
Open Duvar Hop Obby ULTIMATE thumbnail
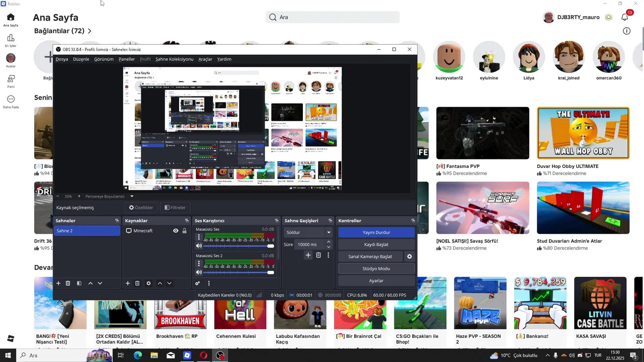(583, 133)
